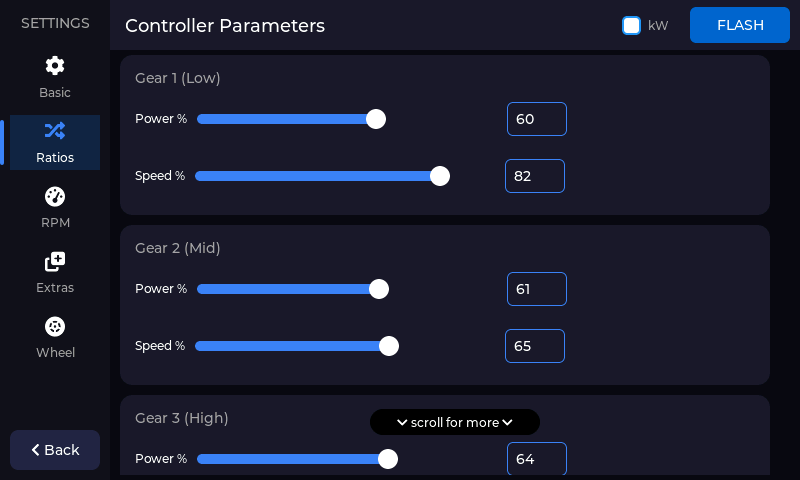Click Gear 2 Speed slider handle
The image size is (800, 480).
tap(389, 346)
